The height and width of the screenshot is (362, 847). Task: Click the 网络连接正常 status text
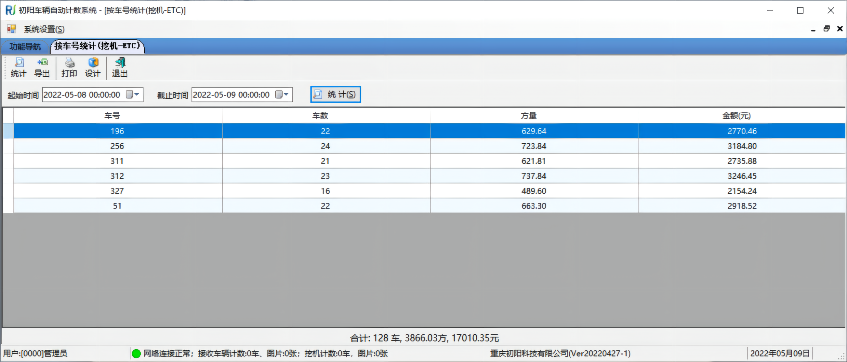266,353
